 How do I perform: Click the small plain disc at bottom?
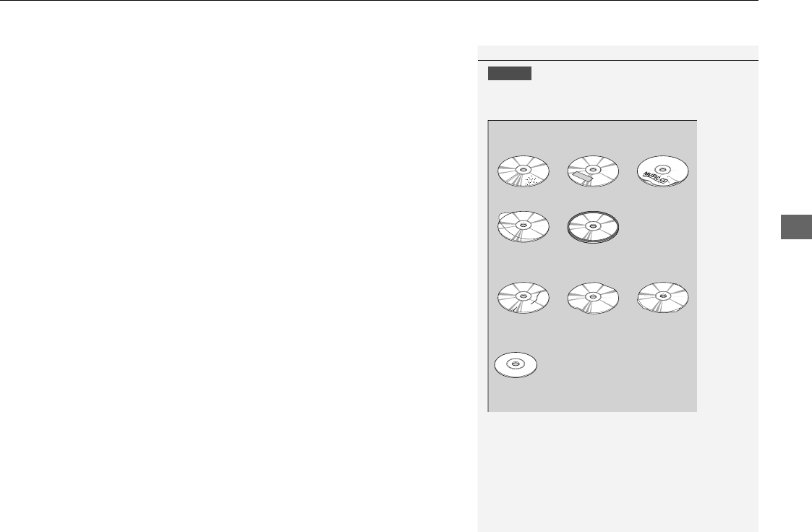coord(516,365)
